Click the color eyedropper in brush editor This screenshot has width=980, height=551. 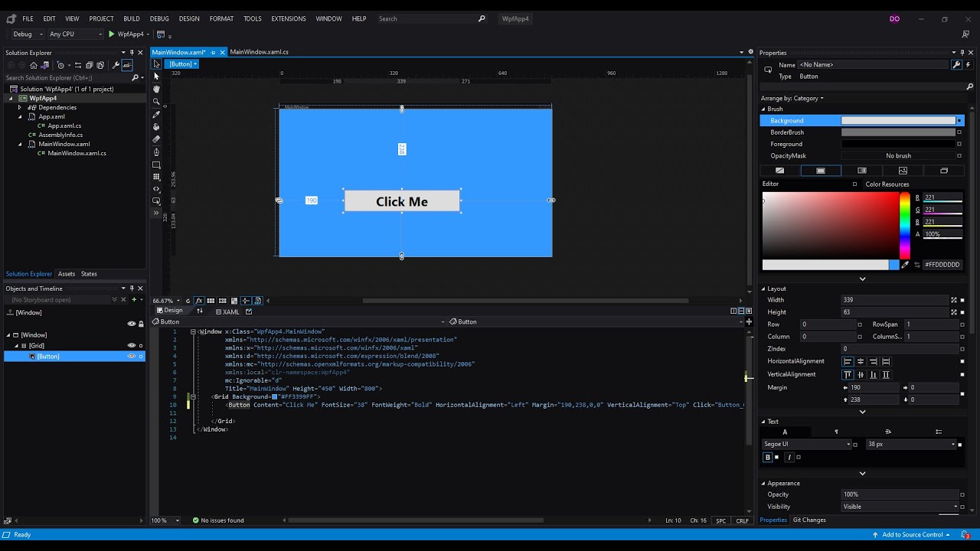click(905, 265)
